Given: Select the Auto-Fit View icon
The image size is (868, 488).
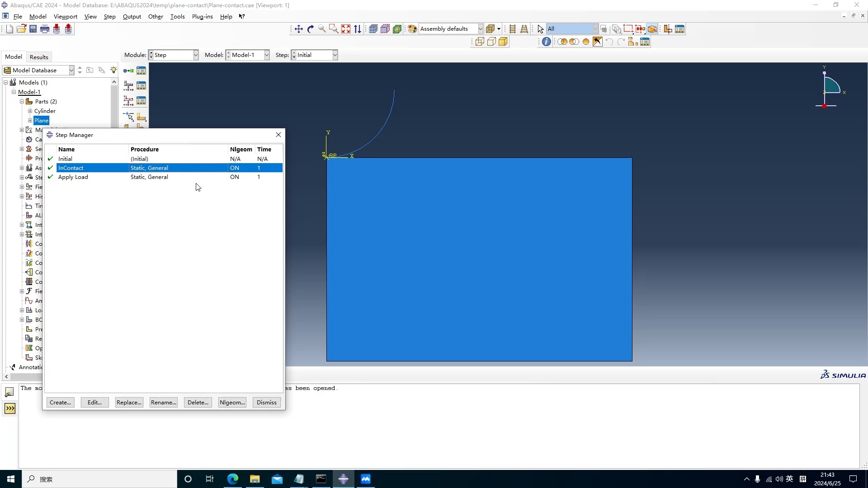Looking at the screenshot, I should click(x=346, y=29).
